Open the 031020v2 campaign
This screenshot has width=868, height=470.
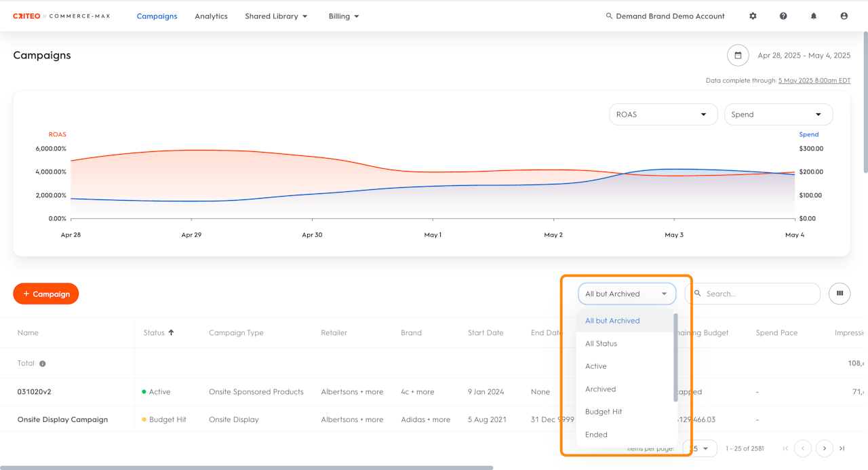[x=35, y=392]
